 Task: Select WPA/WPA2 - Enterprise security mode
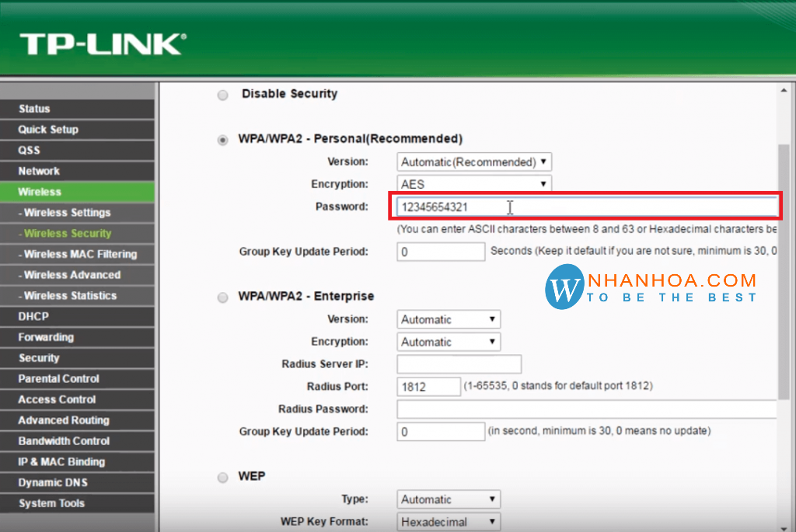tap(222, 297)
